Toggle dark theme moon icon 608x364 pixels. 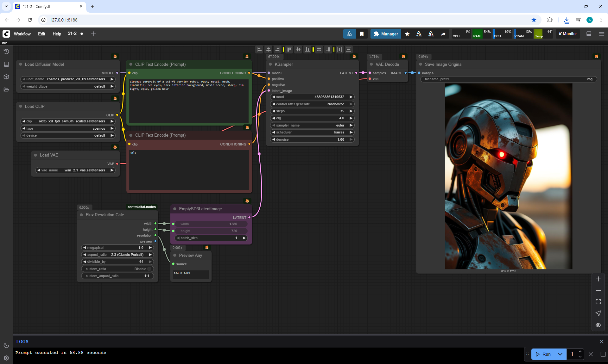(x=6, y=345)
